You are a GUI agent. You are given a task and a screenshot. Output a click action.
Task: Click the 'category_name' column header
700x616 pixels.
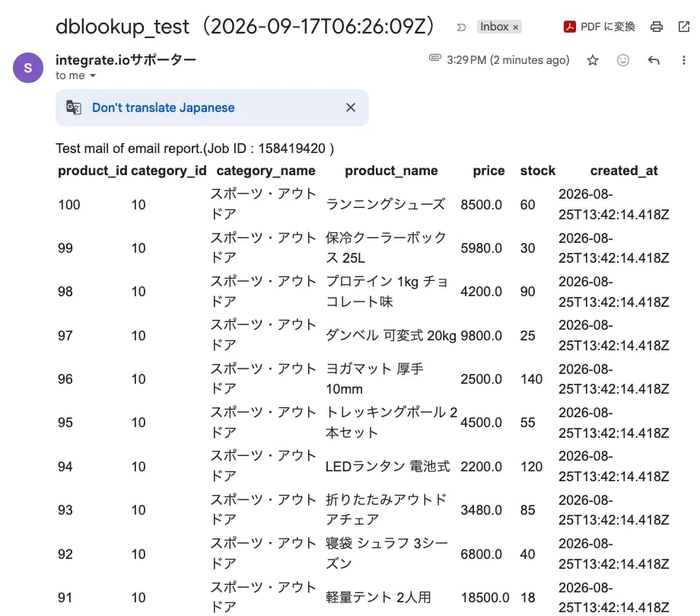click(266, 171)
